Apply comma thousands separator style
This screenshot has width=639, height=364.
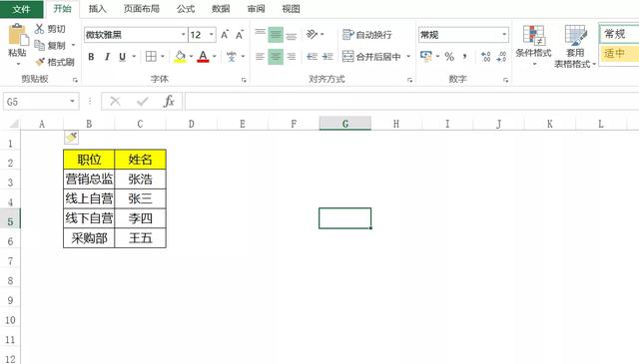pos(464,56)
